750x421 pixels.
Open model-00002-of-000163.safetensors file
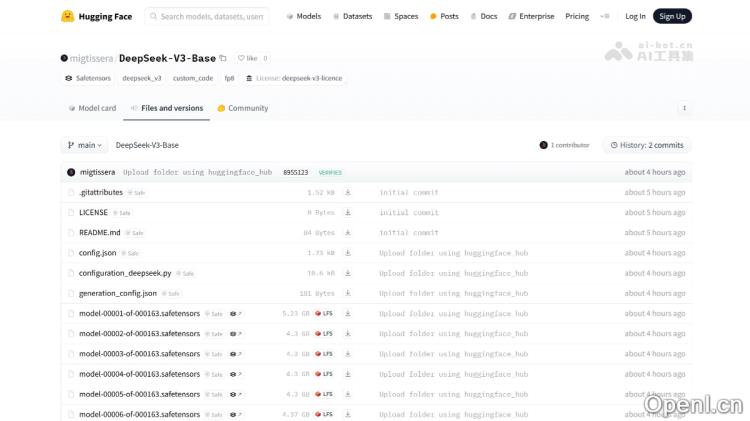coord(139,333)
